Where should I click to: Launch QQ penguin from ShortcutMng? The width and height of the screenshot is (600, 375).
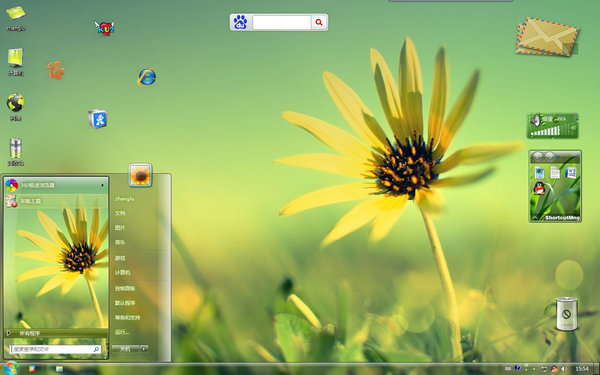(539, 189)
